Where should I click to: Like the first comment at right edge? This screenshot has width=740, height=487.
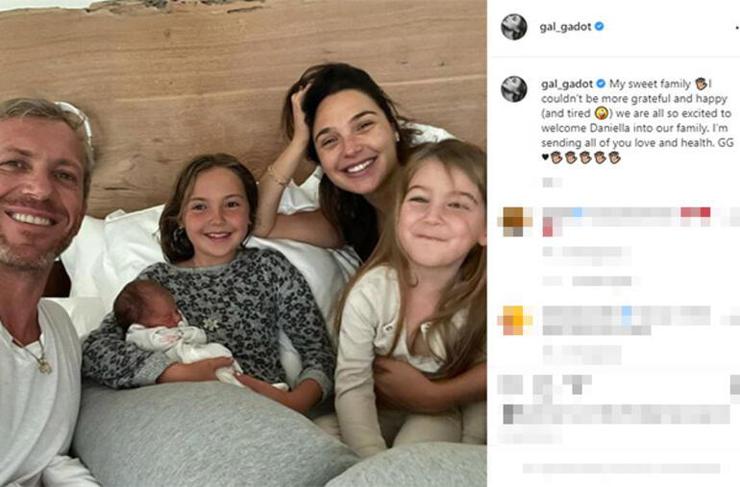click(x=732, y=217)
